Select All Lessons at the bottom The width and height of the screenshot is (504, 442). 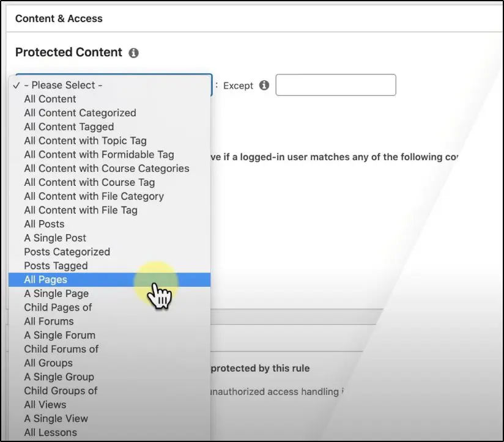(x=50, y=432)
